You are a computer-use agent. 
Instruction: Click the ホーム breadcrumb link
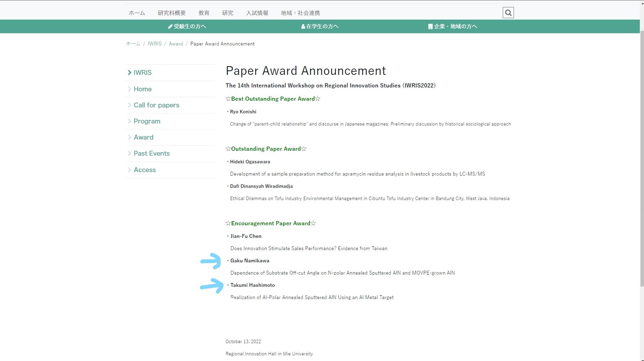(133, 44)
